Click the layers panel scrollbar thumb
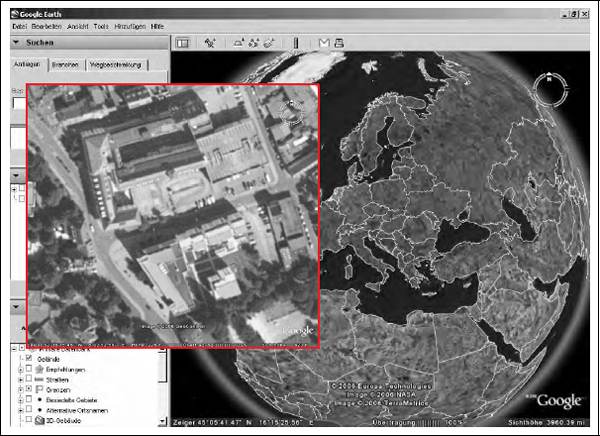This screenshot has height=436, width=600. [x=163, y=366]
